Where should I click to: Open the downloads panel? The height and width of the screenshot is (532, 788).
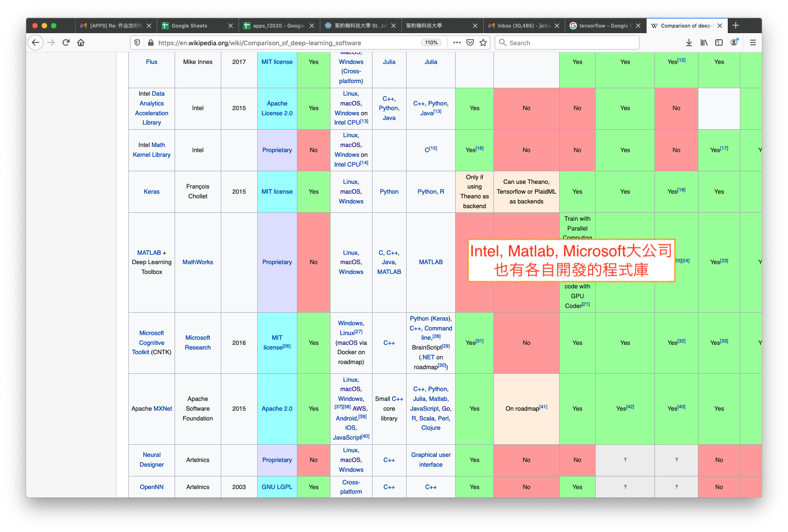(x=689, y=42)
